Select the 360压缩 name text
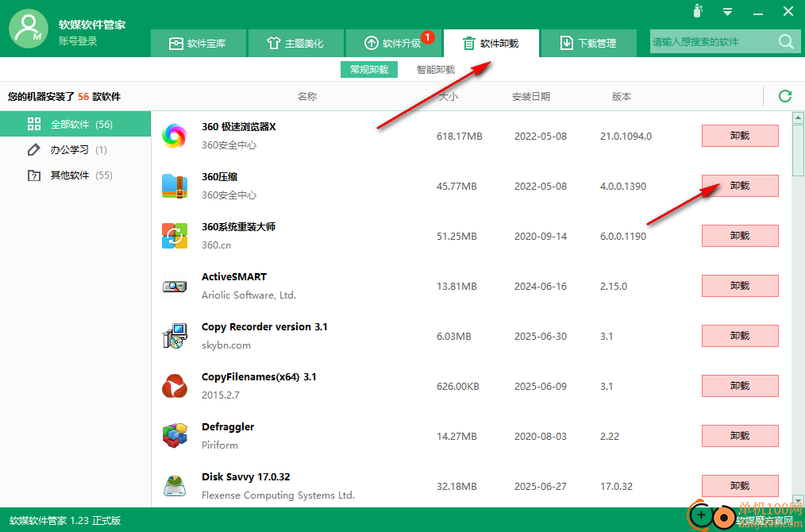The height and width of the screenshot is (532, 805). pyautogui.click(x=220, y=176)
